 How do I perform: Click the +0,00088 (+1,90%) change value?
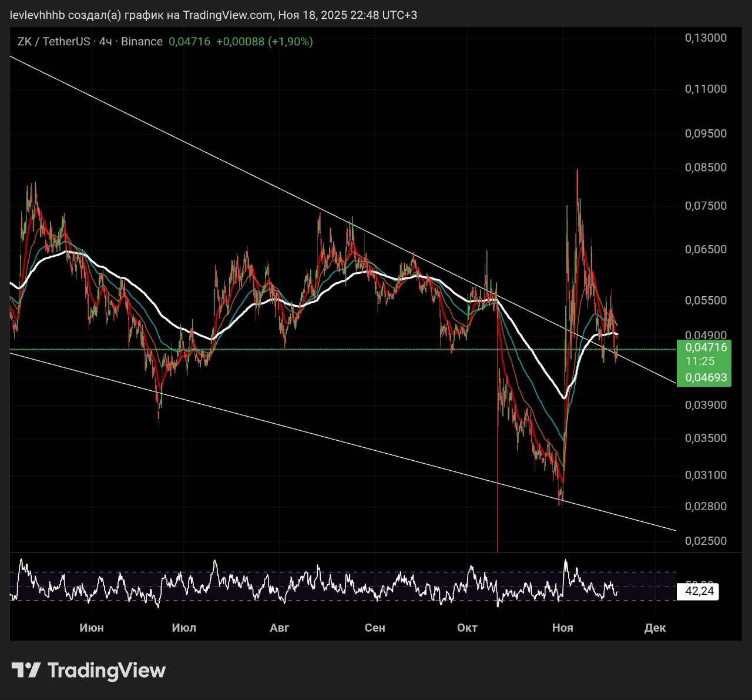tap(264, 41)
